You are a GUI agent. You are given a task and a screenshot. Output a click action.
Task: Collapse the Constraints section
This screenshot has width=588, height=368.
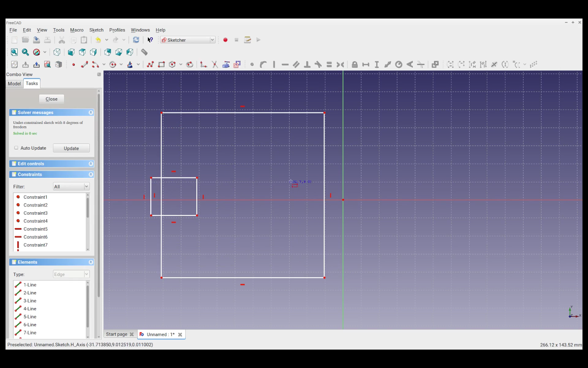(91, 175)
